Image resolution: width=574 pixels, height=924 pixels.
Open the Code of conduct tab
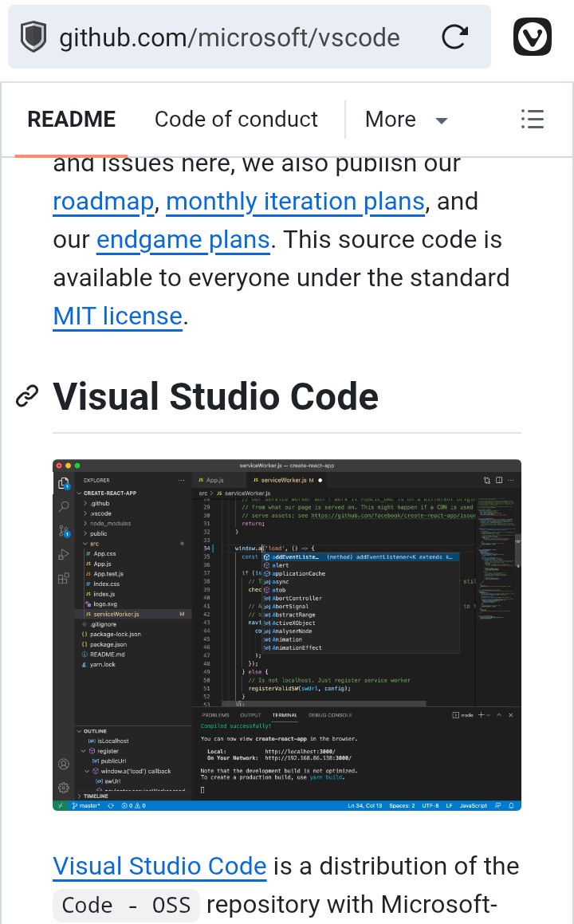(x=236, y=120)
